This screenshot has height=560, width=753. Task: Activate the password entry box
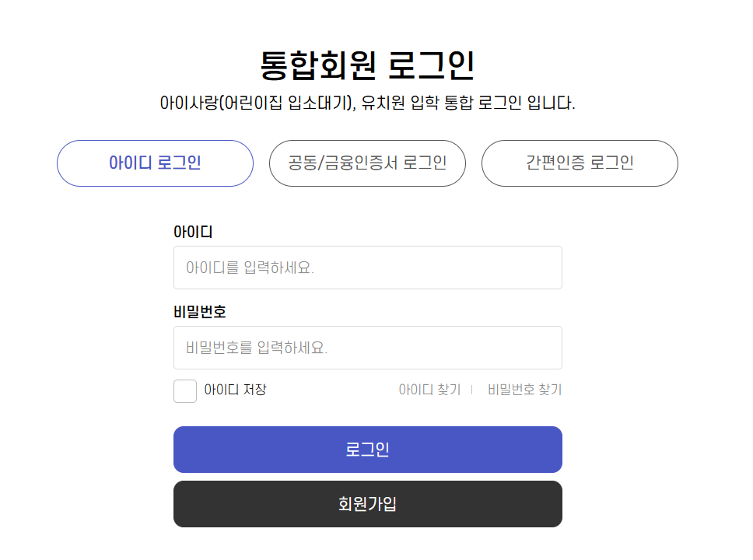pyautogui.click(x=367, y=347)
